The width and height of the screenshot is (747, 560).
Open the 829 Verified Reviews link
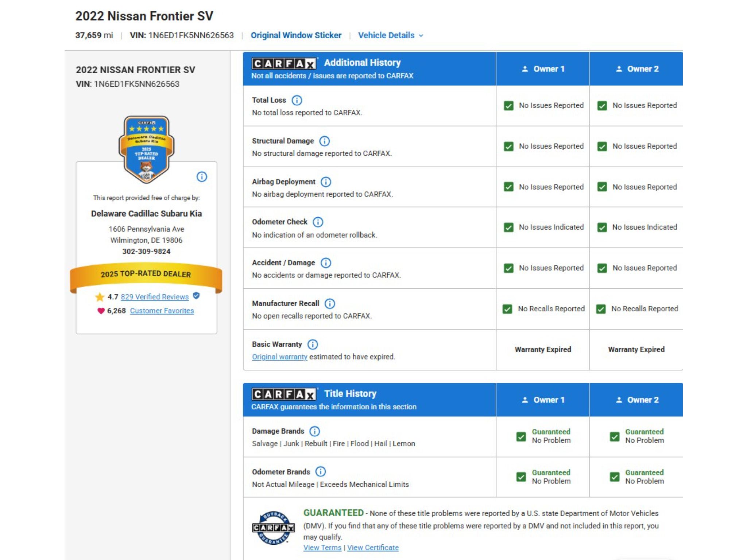pyautogui.click(x=155, y=297)
